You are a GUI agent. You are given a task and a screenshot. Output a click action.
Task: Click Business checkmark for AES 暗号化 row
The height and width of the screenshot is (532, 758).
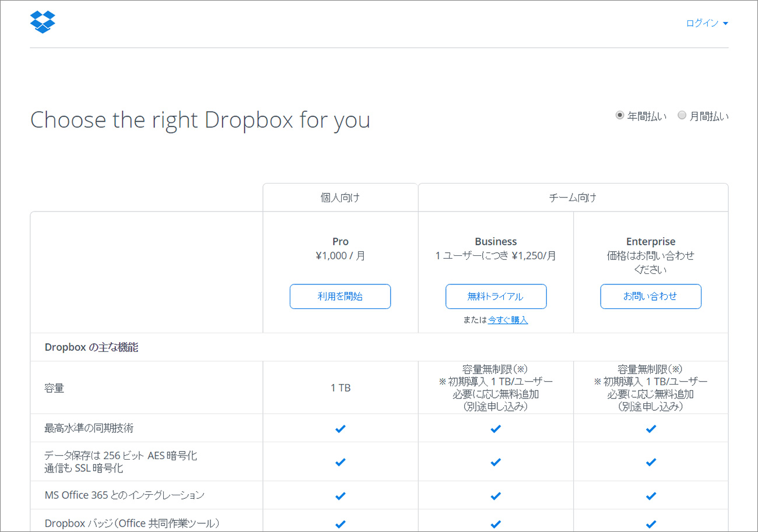496,462
